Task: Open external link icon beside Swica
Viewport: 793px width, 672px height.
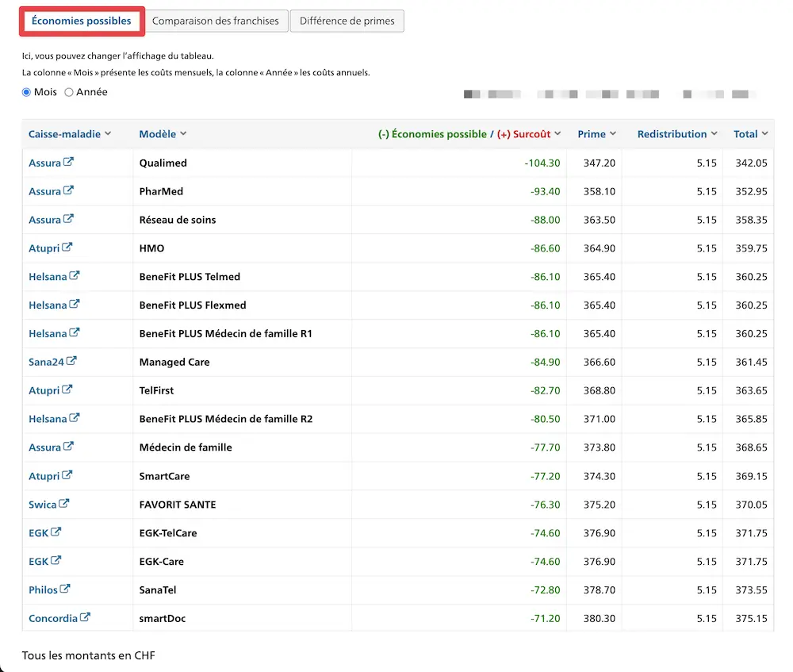Action: pyautogui.click(x=63, y=503)
